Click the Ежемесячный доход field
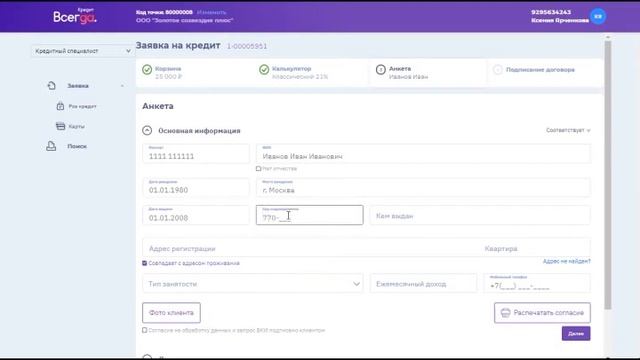This screenshot has width=640, height=360. (x=423, y=284)
